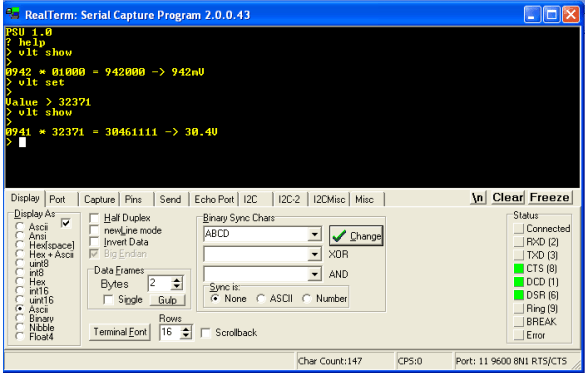Viewport: 587px width, 376px height.
Task: Set Sync is to ASCII
Action: point(261,298)
